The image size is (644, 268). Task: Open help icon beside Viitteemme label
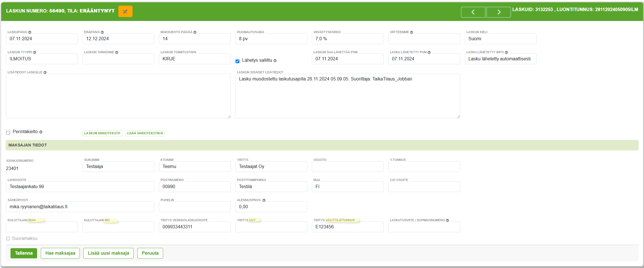coord(411,32)
